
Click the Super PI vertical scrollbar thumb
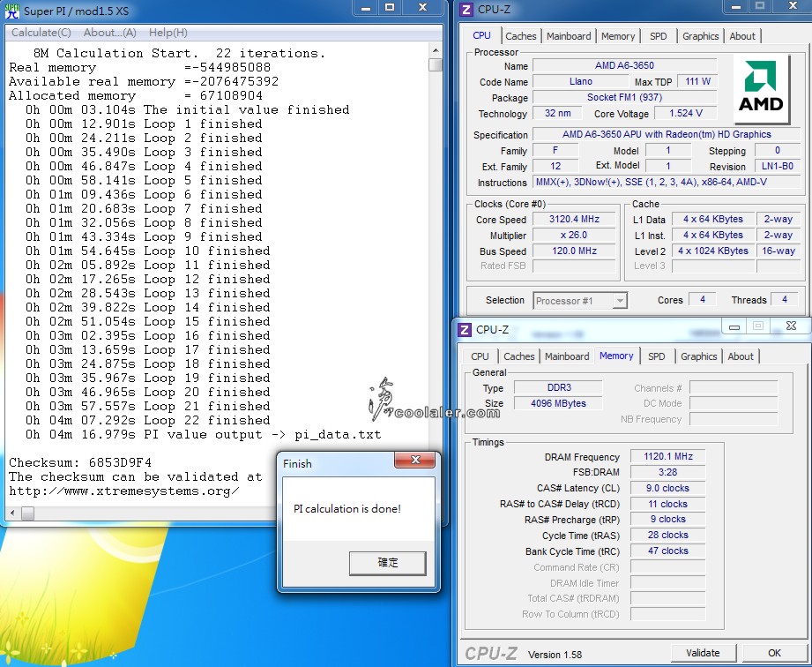click(436, 64)
